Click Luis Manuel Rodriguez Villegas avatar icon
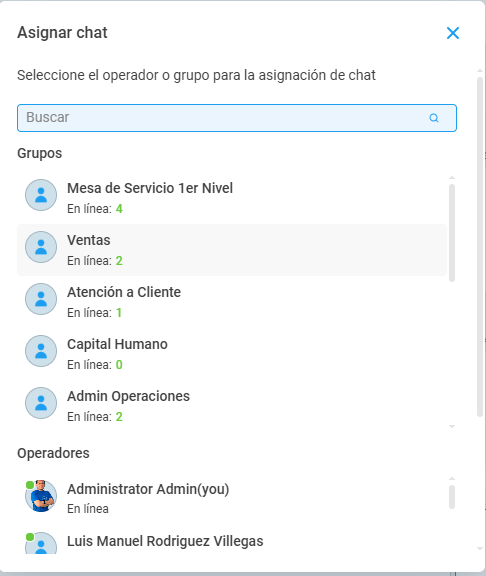 pyautogui.click(x=41, y=544)
